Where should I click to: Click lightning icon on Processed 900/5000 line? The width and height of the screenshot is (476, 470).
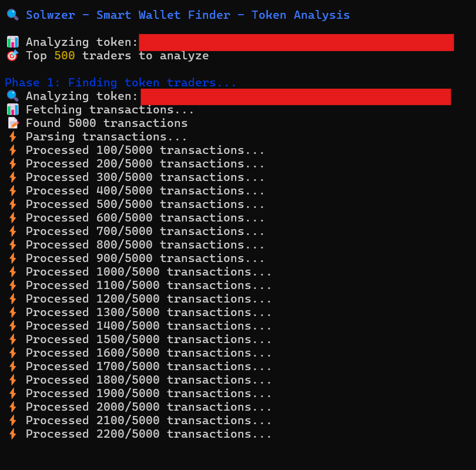[12, 258]
